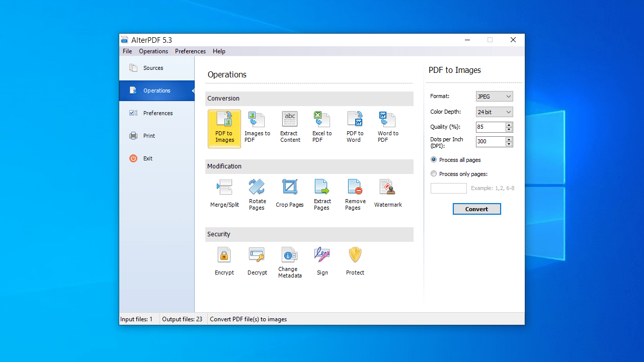The height and width of the screenshot is (362, 644).
Task: Open the Preferences menu in menu bar
Action: tap(190, 51)
